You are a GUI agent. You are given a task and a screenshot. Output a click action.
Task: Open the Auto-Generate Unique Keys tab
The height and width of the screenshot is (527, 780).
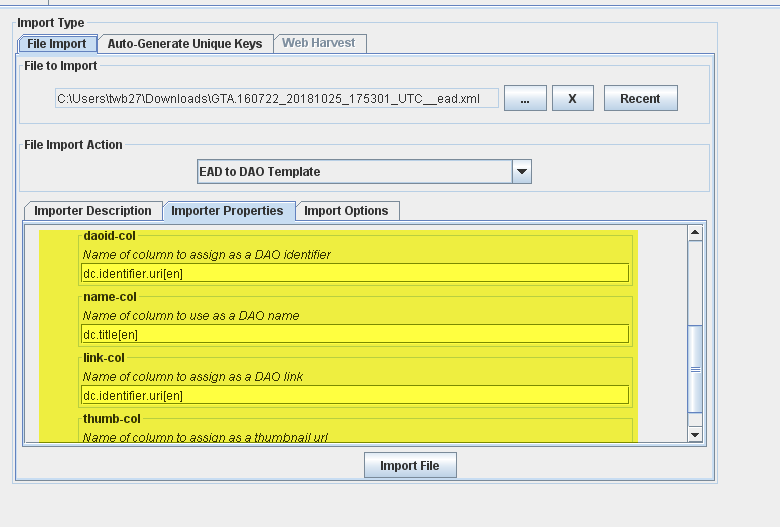[x=185, y=44]
